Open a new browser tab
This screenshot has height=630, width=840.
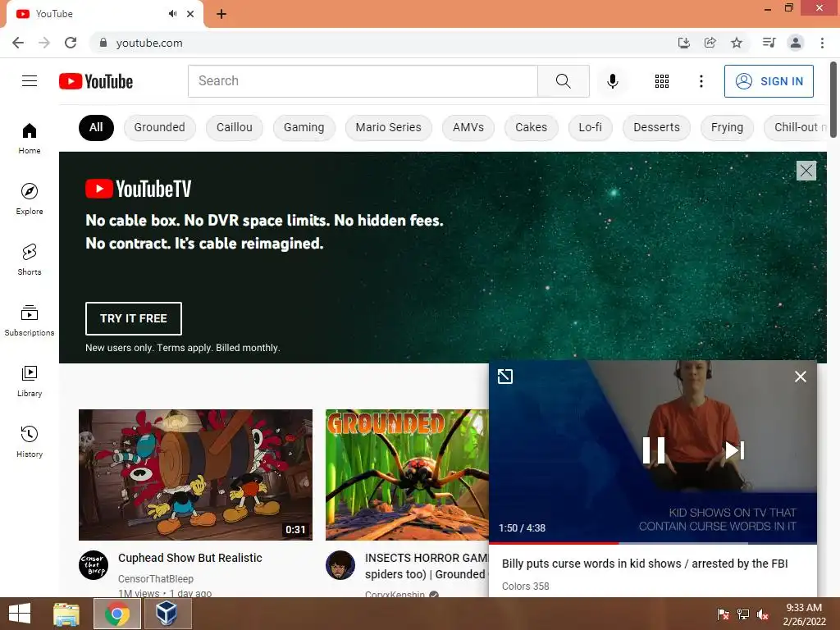pos(221,14)
